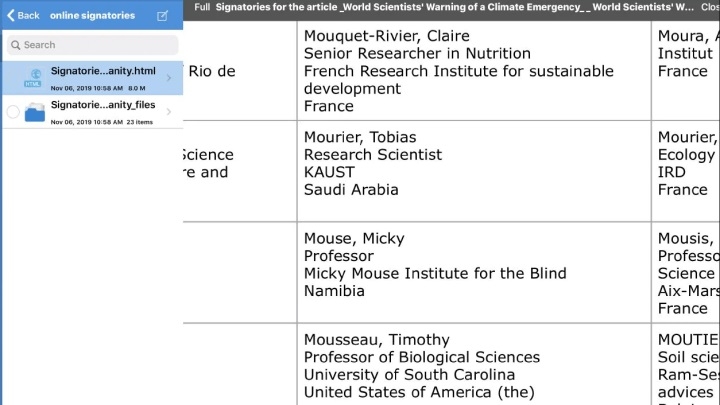Open Signatorie...anity_files folder entry
Viewport: 720px width, 405px height.
click(93, 112)
